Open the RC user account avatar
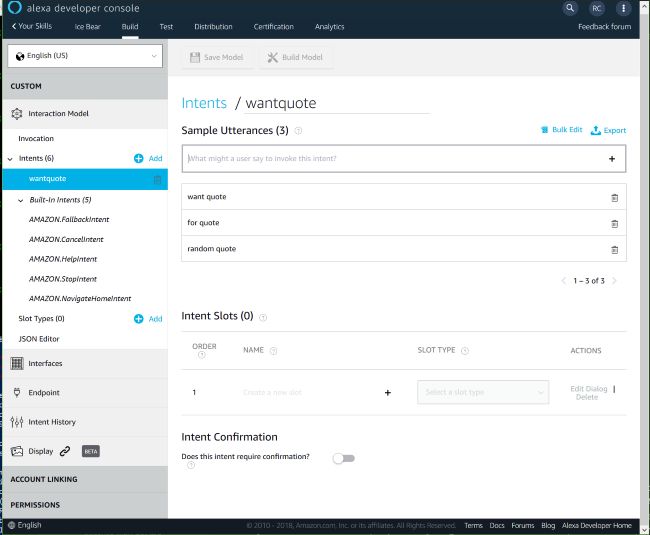This screenshot has width=650, height=535. (597, 8)
